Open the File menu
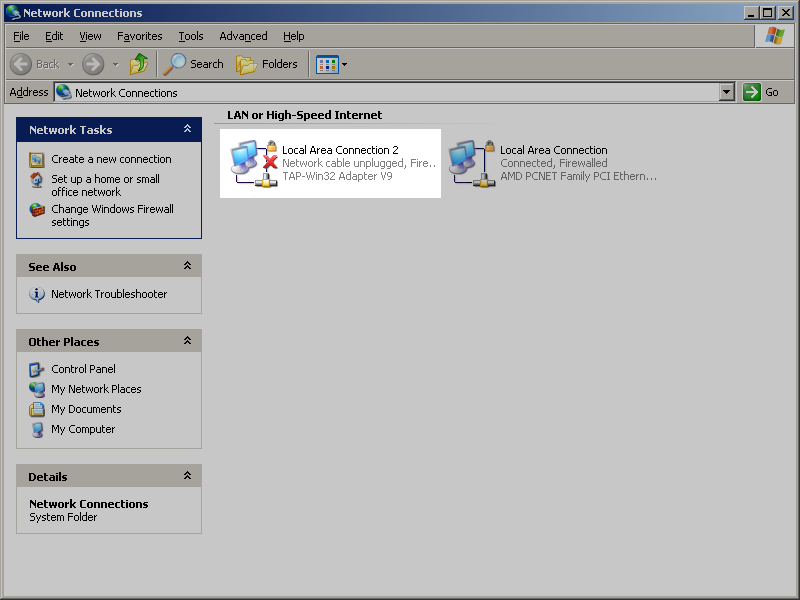This screenshot has height=600, width=800. 21,36
